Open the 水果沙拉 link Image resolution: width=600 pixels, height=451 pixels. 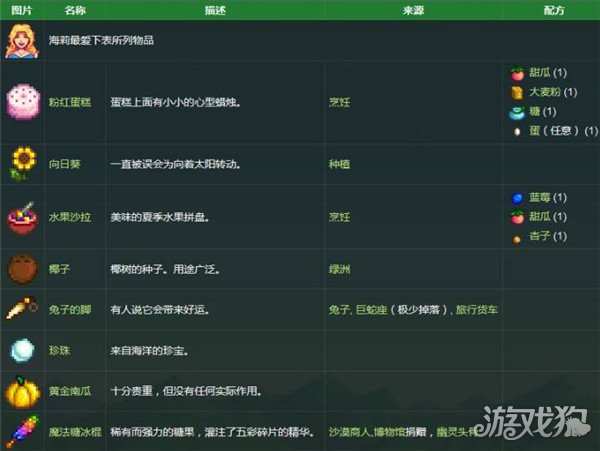(70, 217)
